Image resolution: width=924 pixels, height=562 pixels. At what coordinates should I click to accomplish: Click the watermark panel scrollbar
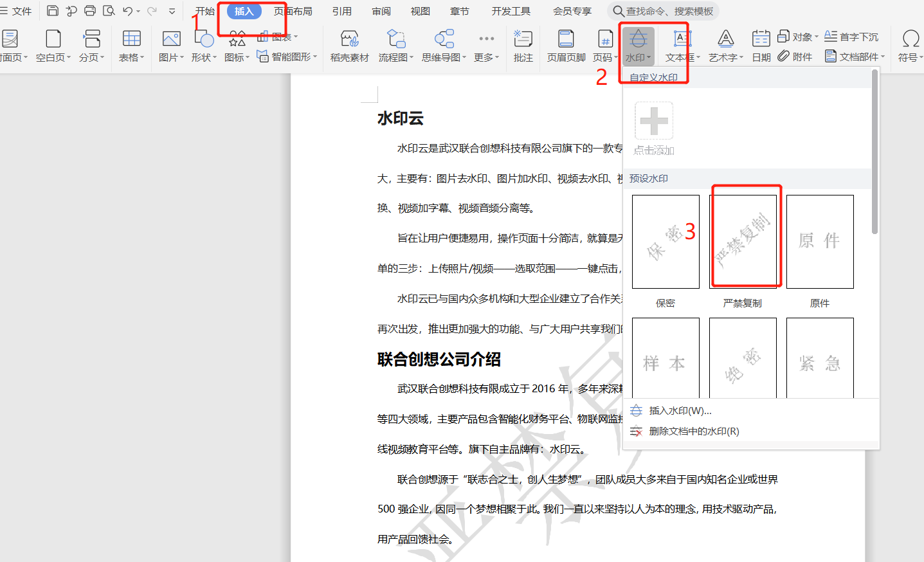(874, 152)
